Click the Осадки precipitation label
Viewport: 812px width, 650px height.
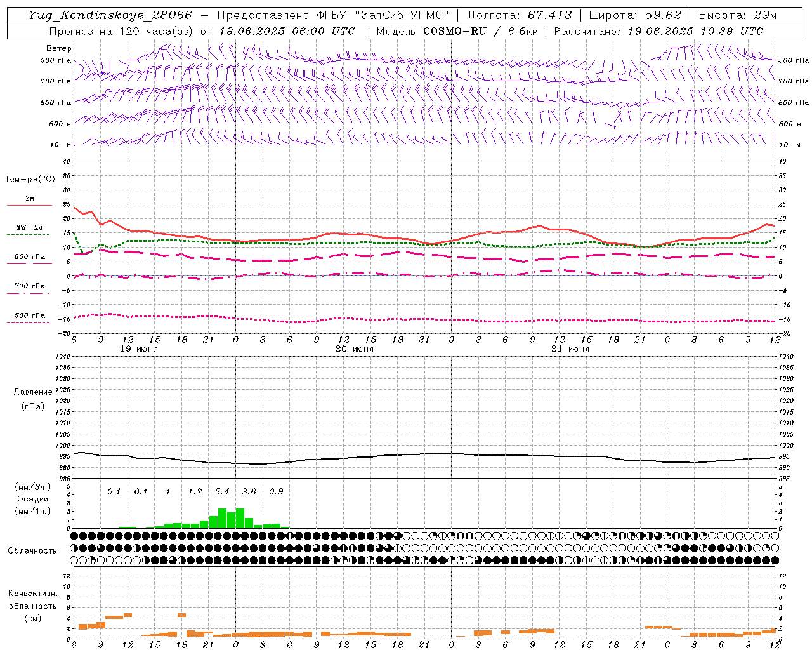tap(33, 499)
